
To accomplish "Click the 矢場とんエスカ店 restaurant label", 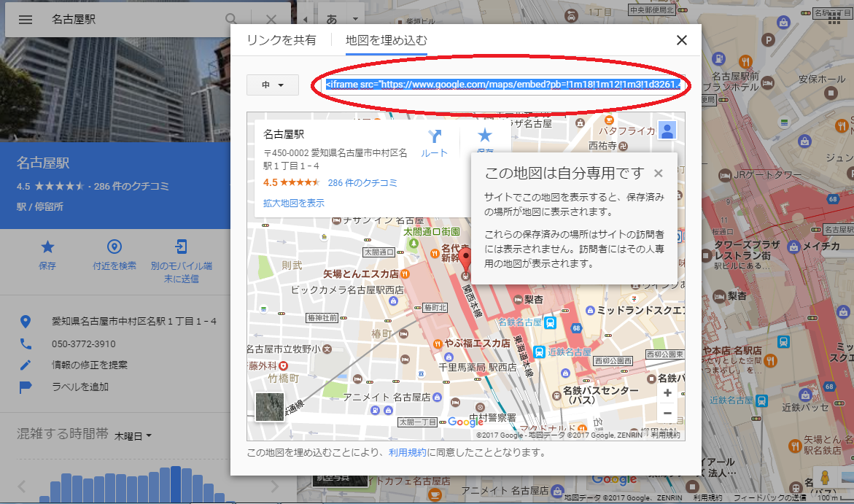I will (360, 274).
